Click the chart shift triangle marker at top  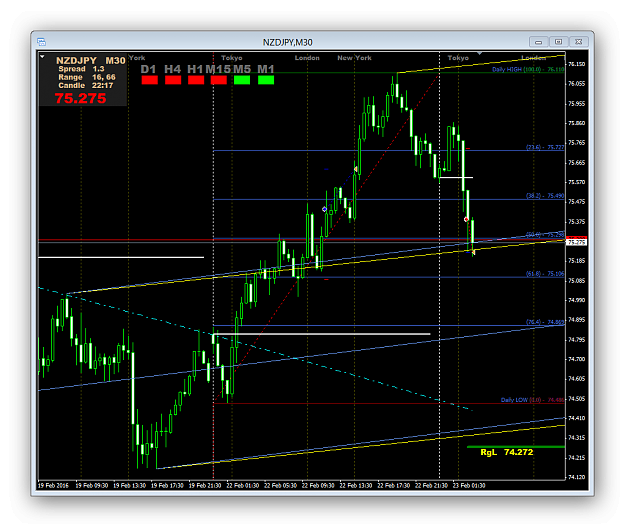(480, 53)
